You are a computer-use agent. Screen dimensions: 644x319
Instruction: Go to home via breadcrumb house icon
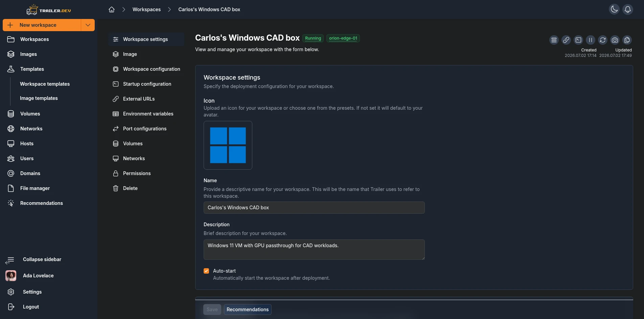click(112, 9)
